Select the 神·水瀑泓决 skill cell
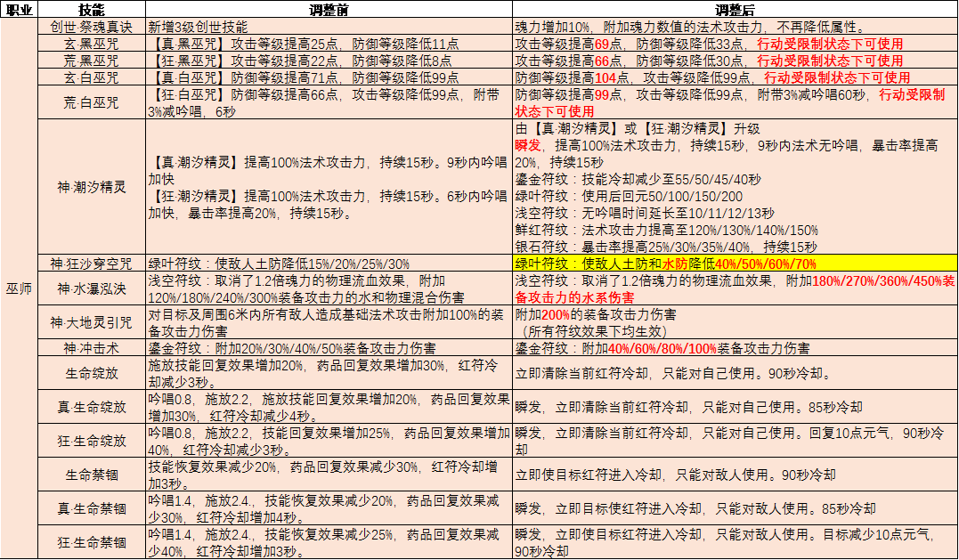959x560 pixels. coord(92,288)
